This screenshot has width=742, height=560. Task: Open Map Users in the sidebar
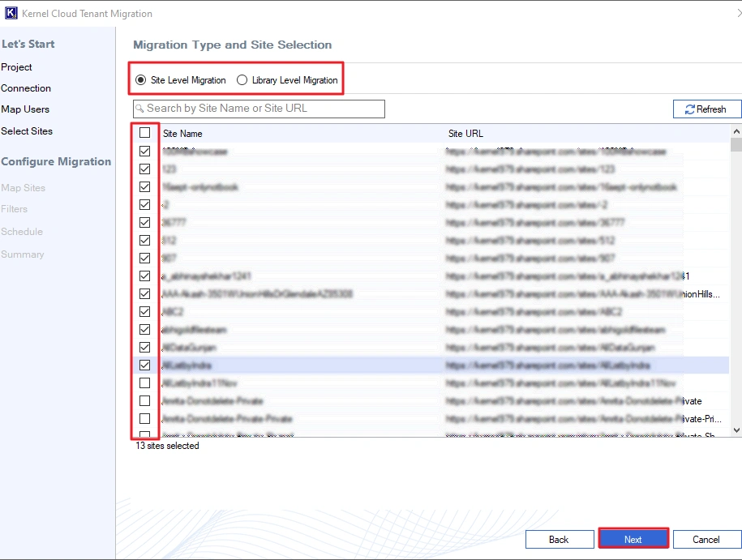click(x=25, y=109)
